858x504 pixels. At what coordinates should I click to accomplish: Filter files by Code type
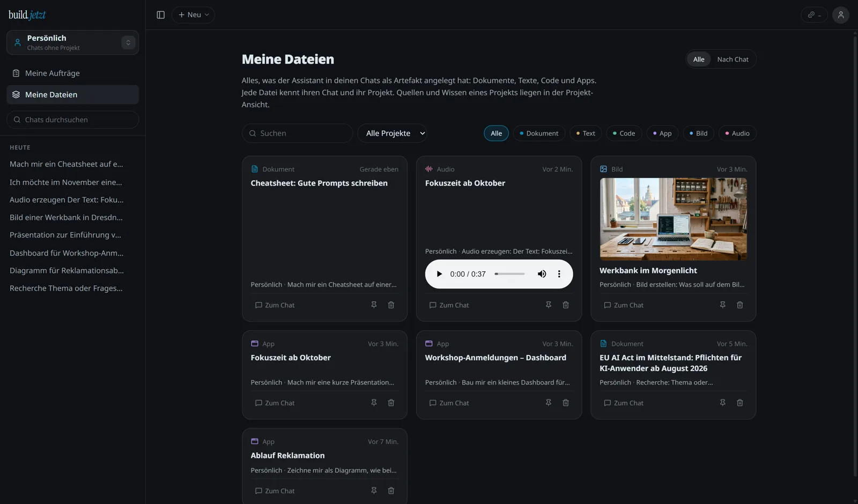pos(624,134)
